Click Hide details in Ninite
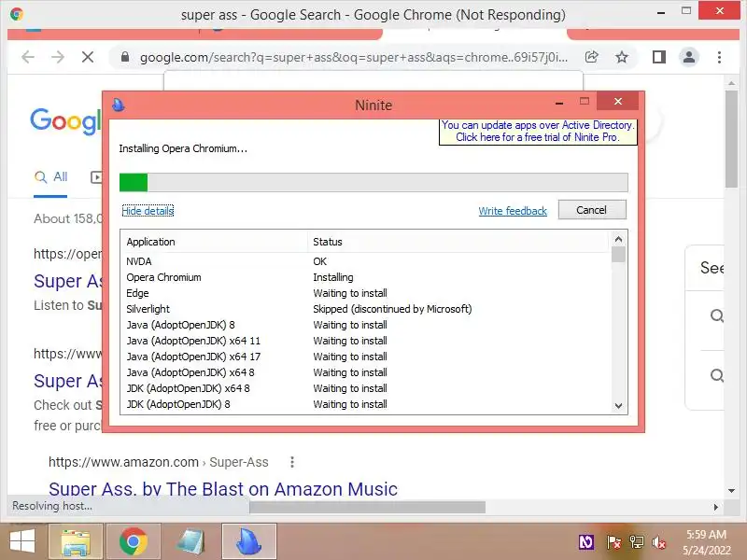The width and height of the screenshot is (747, 560). pyautogui.click(x=148, y=211)
